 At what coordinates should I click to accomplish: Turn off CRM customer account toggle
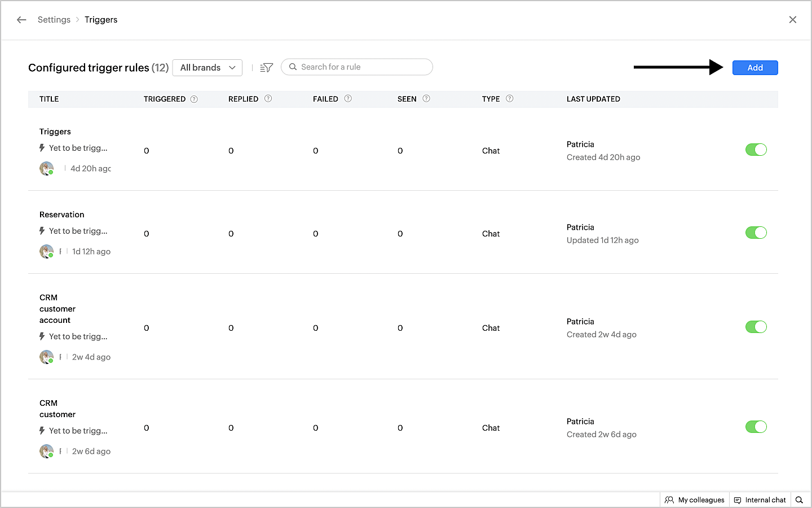(756, 327)
